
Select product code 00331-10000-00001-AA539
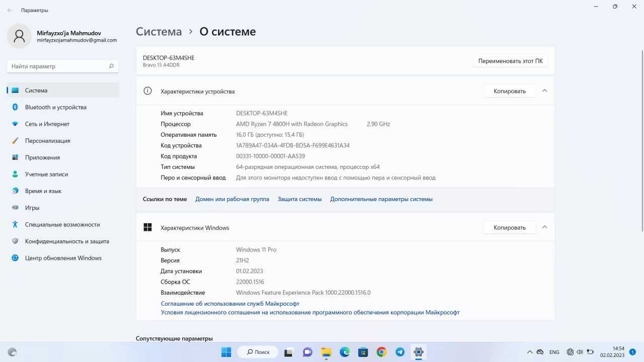pyautogui.click(x=271, y=156)
